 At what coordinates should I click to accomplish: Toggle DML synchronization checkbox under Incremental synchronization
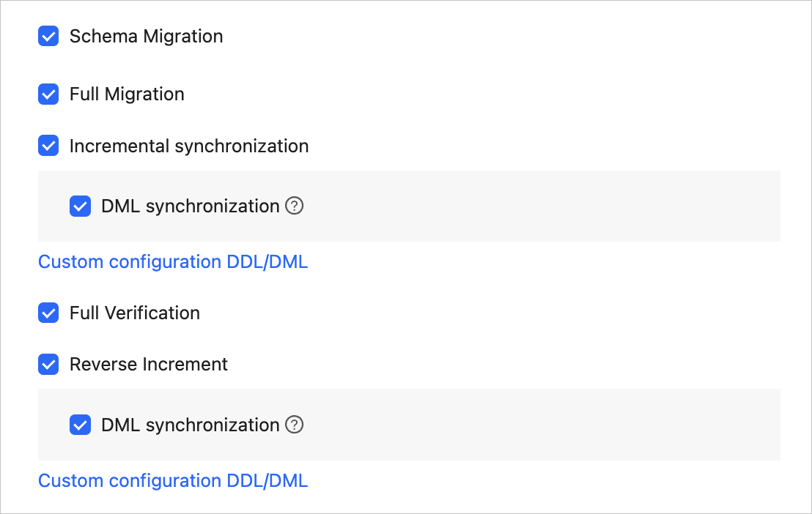click(x=81, y=206)
